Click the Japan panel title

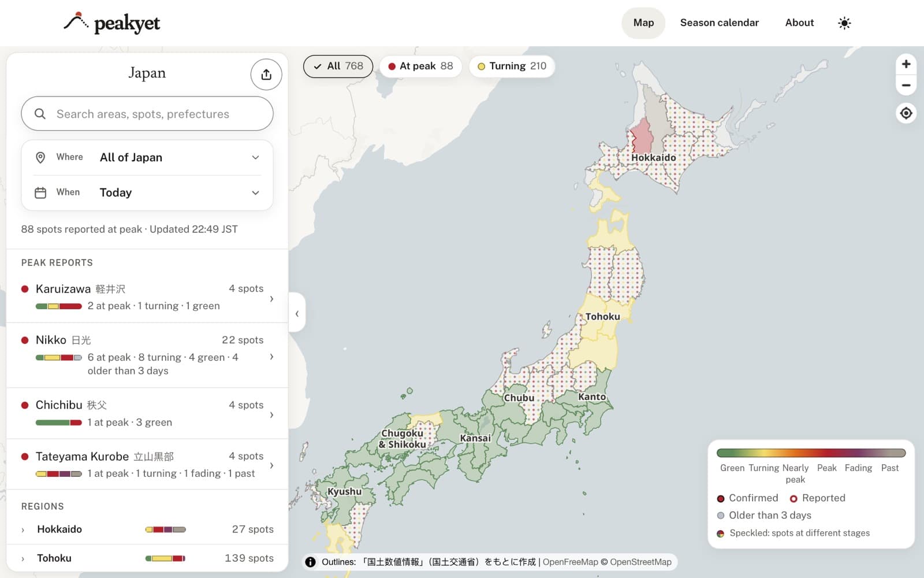(x=147, y=73)
